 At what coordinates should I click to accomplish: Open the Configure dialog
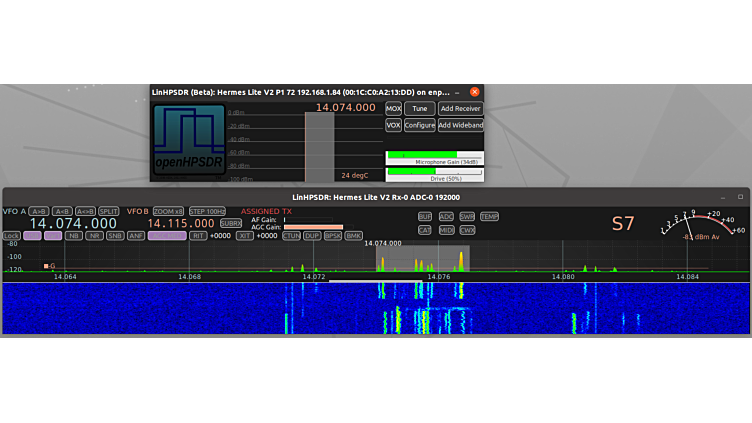coord(420,125)
